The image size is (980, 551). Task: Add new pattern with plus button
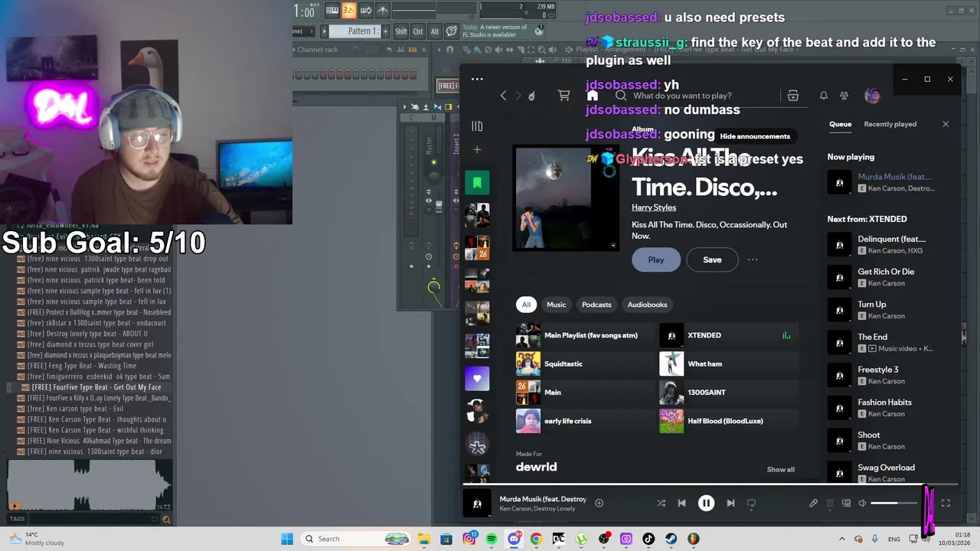385,31
